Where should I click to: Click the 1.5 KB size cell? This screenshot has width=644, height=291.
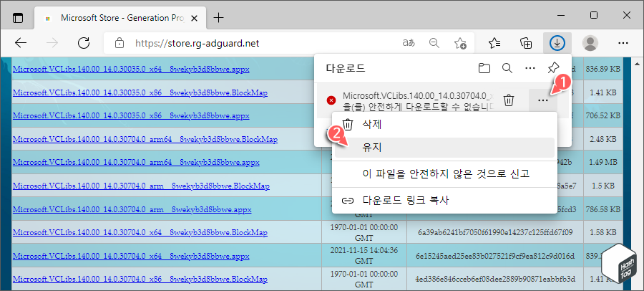click(x=603, y=186)
